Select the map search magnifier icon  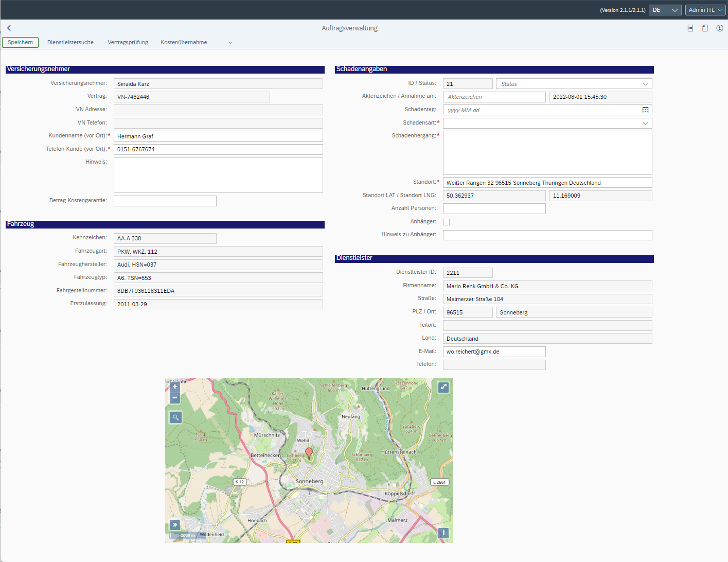point(175,417)
